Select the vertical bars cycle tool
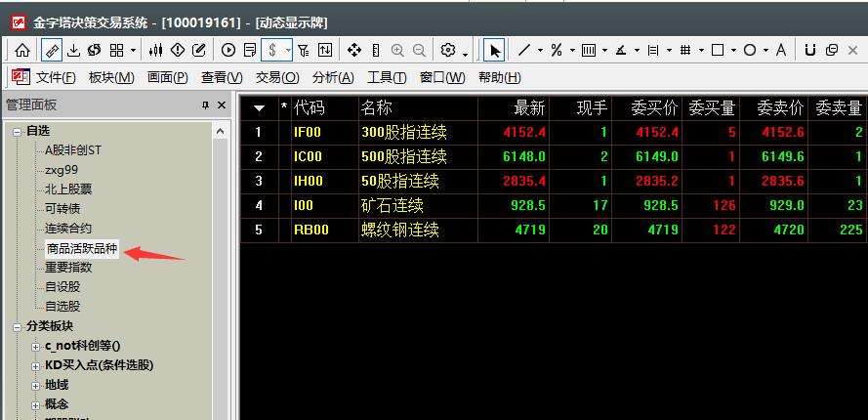This screenshot has height=420, width=868. pyautogui.click(x=589, y=51)
